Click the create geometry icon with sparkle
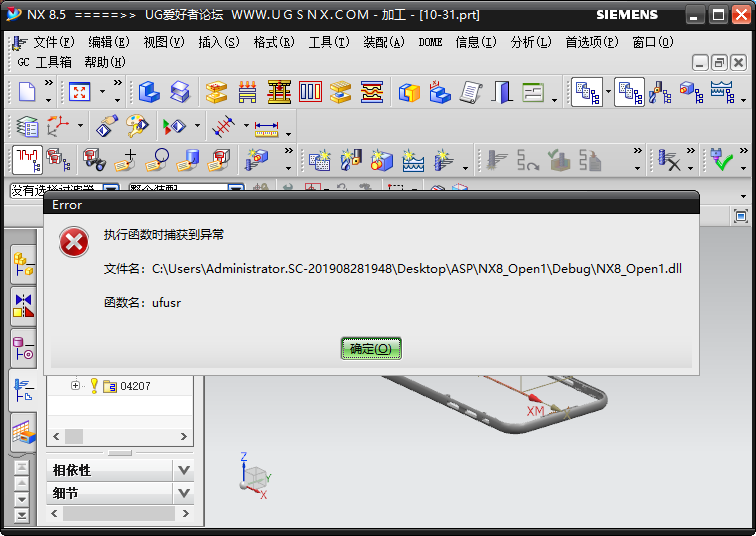Screen dimensions: 756x536 point(382,160)
